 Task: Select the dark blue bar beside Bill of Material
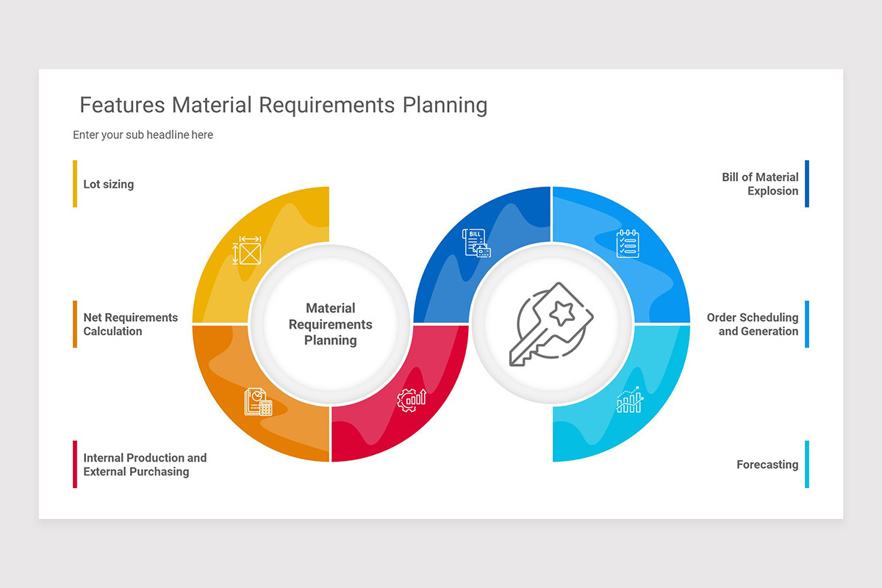click(x=807, y=184)
